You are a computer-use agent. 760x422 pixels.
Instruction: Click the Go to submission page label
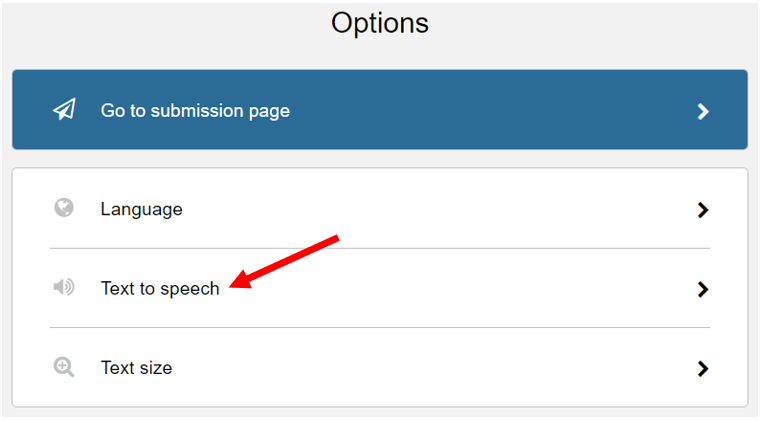tap(195, 111)
